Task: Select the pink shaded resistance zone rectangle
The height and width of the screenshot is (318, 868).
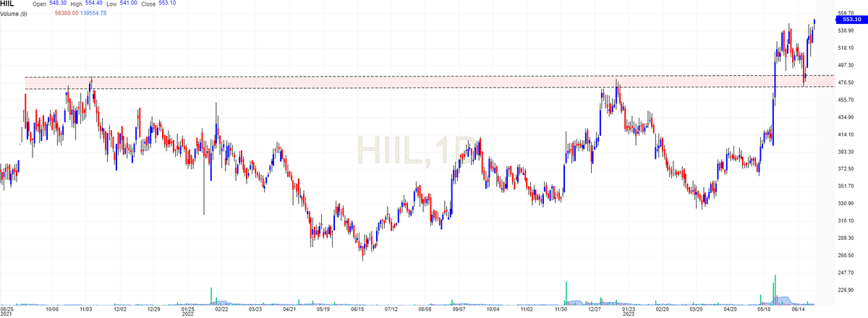Action: click(430, 82)
